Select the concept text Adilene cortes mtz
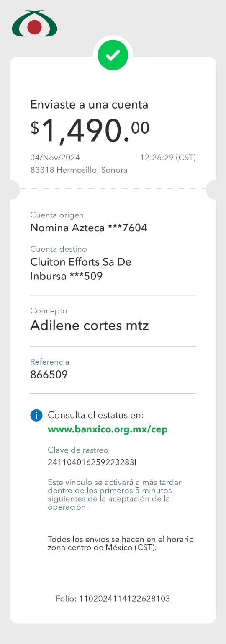The width and height of the screenshot is (226, 644). (90, 325)
